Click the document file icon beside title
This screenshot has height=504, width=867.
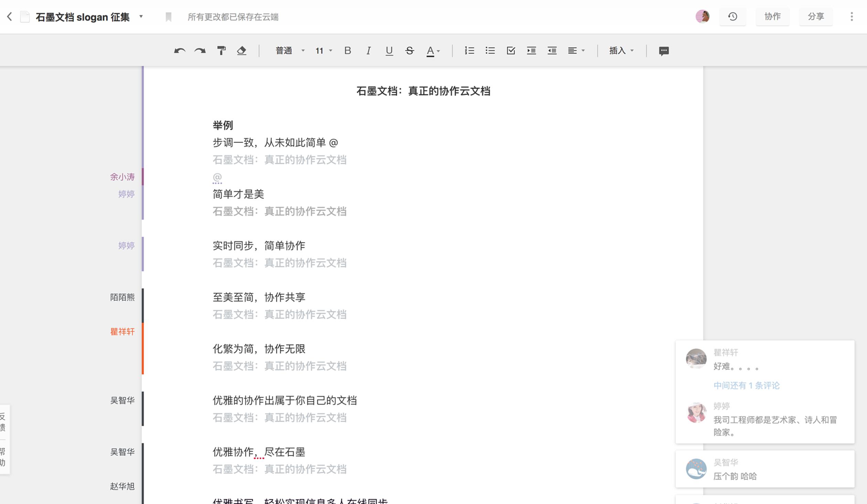[25, 17]
